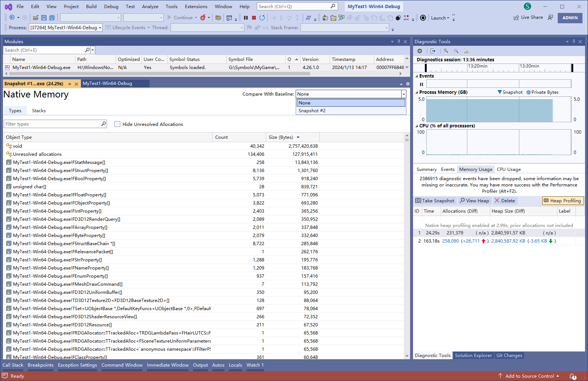This screenshot has width=588, height=381.
Task: Click the Live Share button
Action: point(528,17)
